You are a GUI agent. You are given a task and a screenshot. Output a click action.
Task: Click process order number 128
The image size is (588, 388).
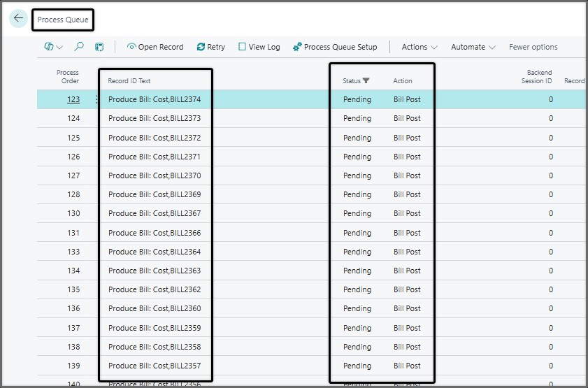73,194
